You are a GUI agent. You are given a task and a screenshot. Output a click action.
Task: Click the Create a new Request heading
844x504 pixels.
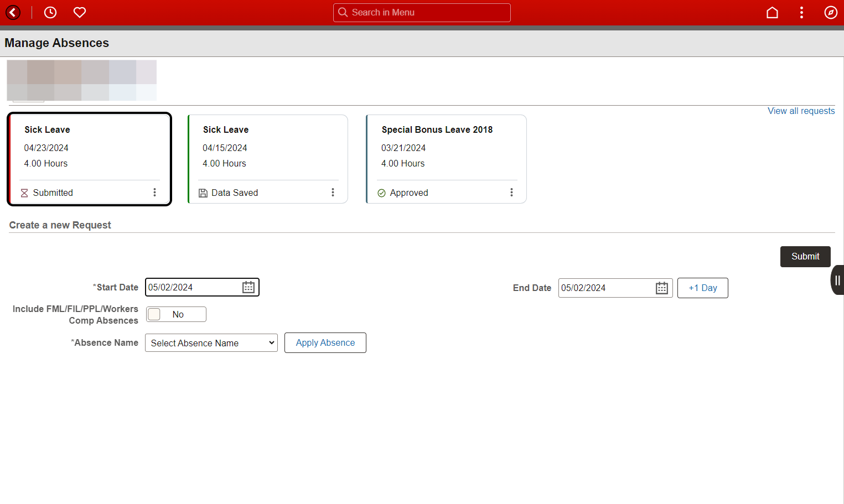[60, 225]
